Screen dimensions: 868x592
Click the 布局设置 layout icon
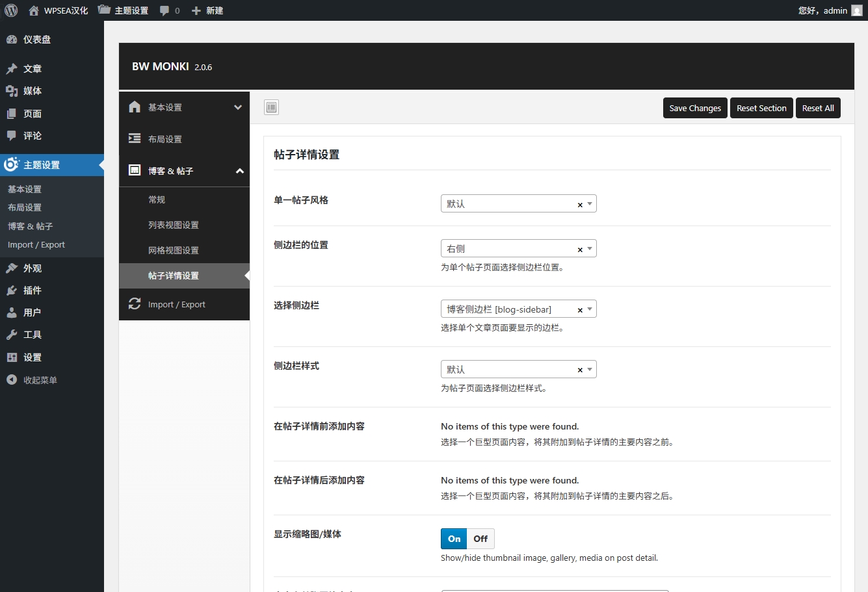point(135,138)
